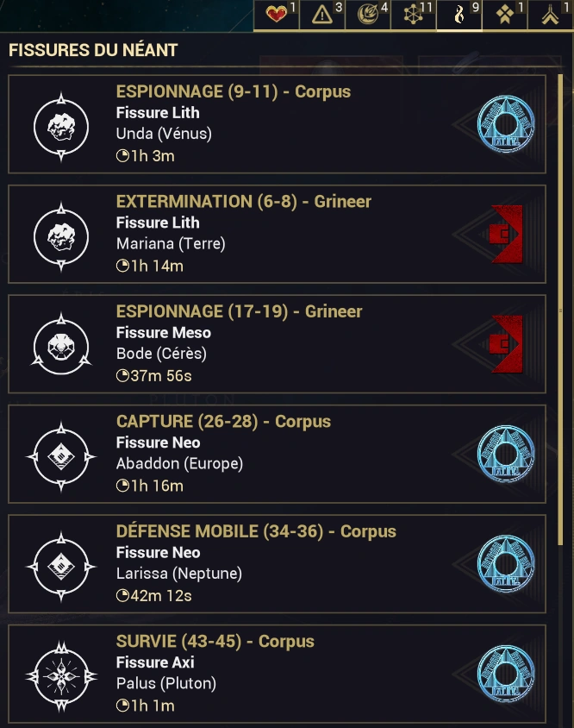Open the EXTERMINATION (6-8) Grineer mission
Image resolution: width=574 pixels, height=728 pixels.
click(x=243, y=202)
